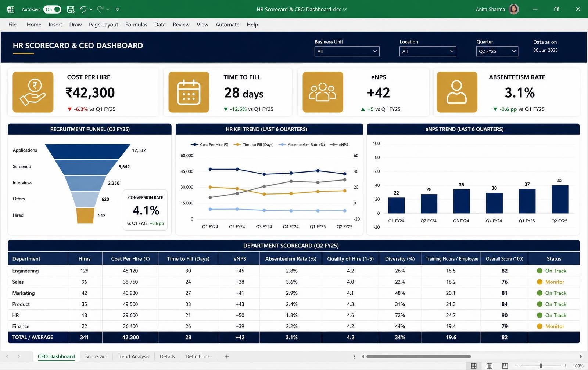Select the Product cost 49,500 cell
This screenshot has width=588, height=370.
pyautogui.click(x=130, y=304)
